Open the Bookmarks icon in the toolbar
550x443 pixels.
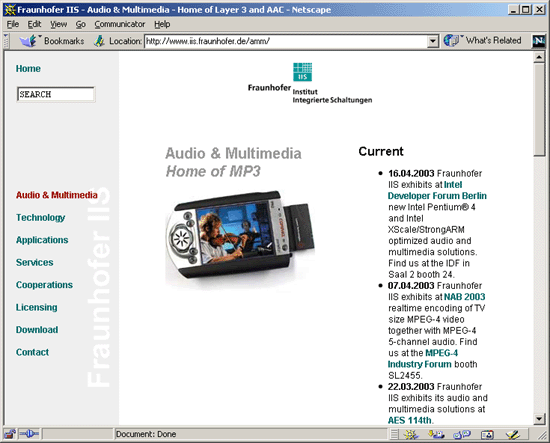28,41
